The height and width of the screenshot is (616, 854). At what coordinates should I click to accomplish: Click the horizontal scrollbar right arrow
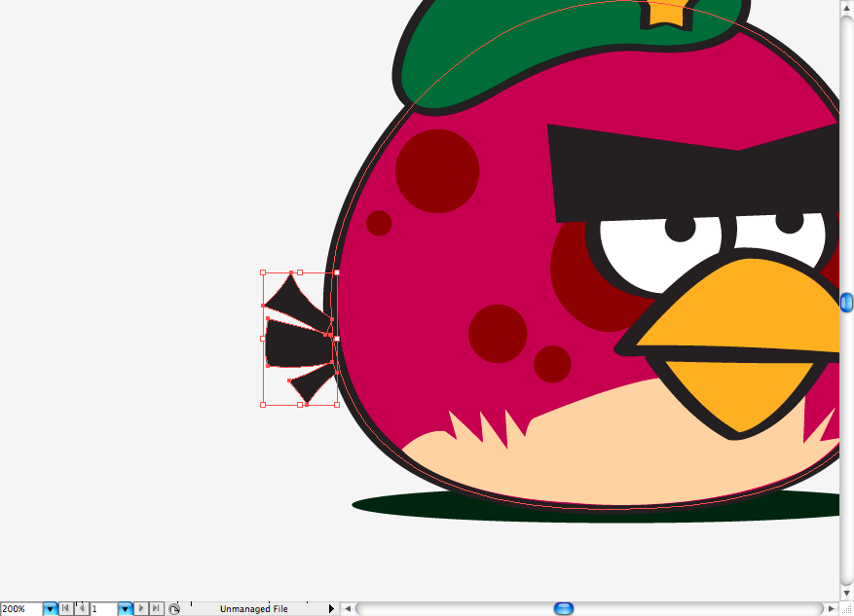832,609
